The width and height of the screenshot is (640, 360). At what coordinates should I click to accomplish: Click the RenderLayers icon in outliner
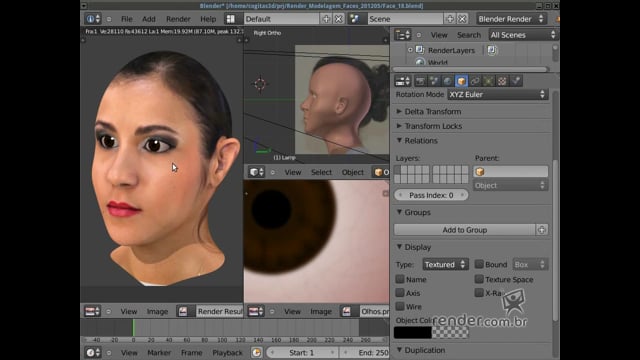coord(420,50)
